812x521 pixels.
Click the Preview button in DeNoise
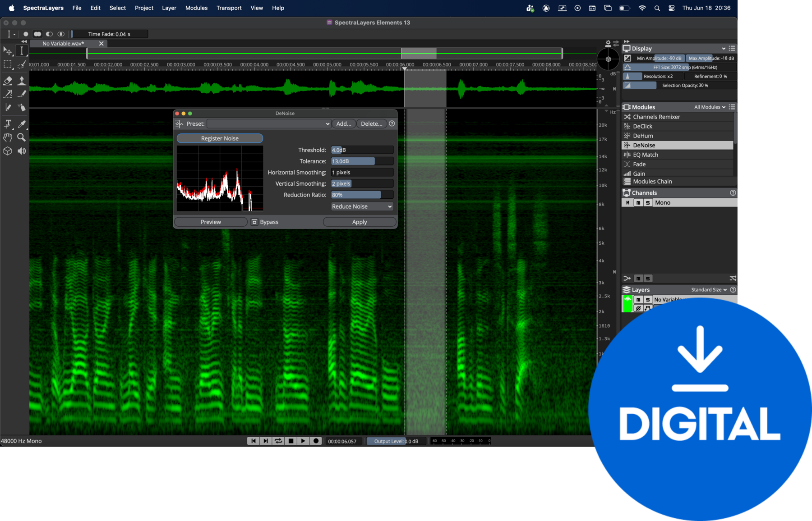[211, 222]
